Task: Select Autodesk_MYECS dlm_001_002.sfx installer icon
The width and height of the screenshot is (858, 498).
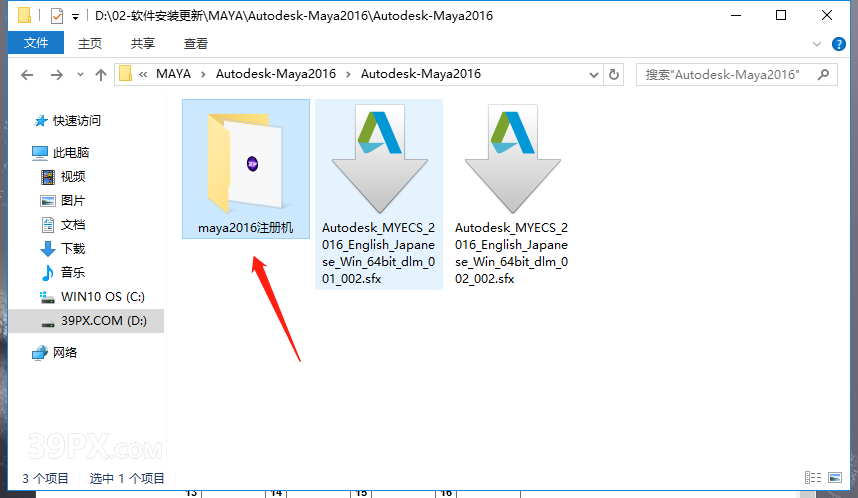Action: click(380, 159)
